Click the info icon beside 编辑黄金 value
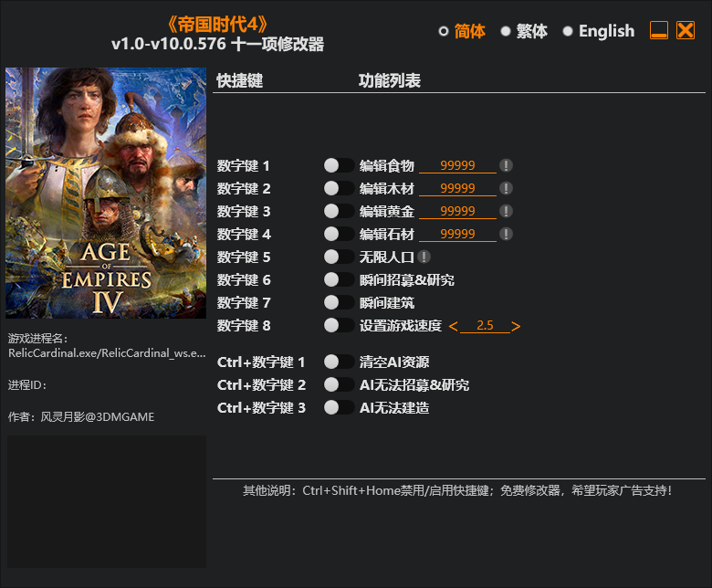The height and width of the screenshot is (588, 712). pyautogui.click(x=506, y=211)
